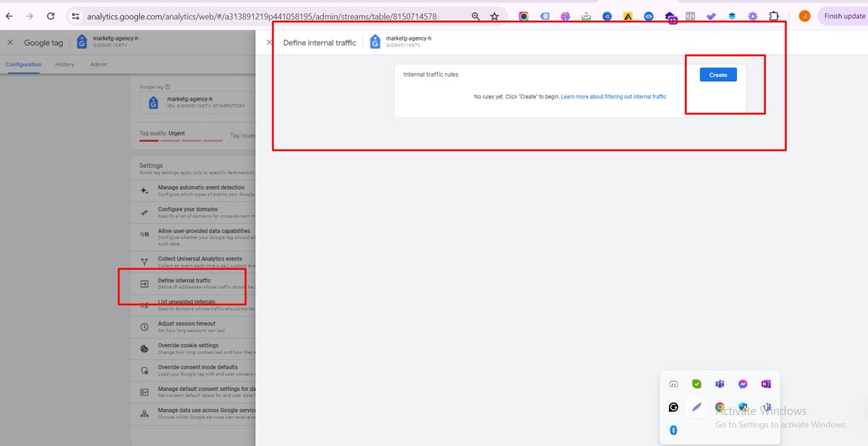Viewport: 868px width, 446px height.
Task: Click the brain-shaped extension icon in toolbar
Action: (566, 16)
